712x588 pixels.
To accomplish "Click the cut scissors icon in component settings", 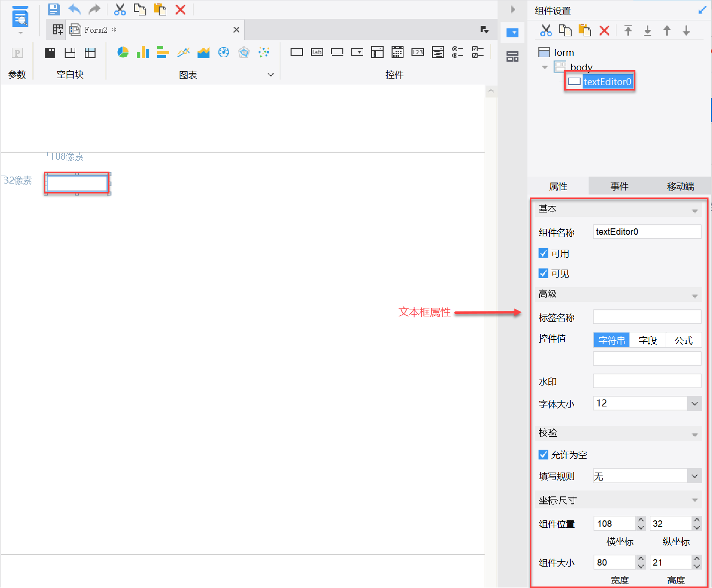I will click(546, 31).
